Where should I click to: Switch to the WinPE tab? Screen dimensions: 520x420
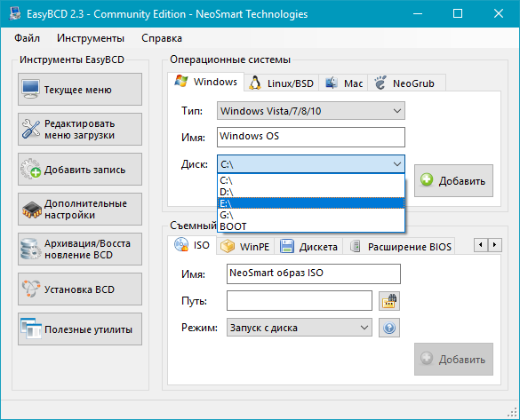click(245, 247)
